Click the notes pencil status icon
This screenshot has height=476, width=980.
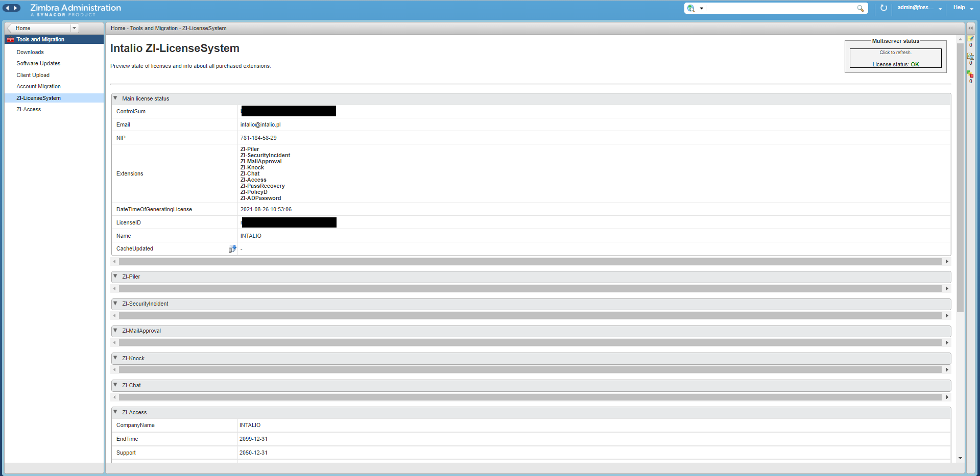pos(971,39)
